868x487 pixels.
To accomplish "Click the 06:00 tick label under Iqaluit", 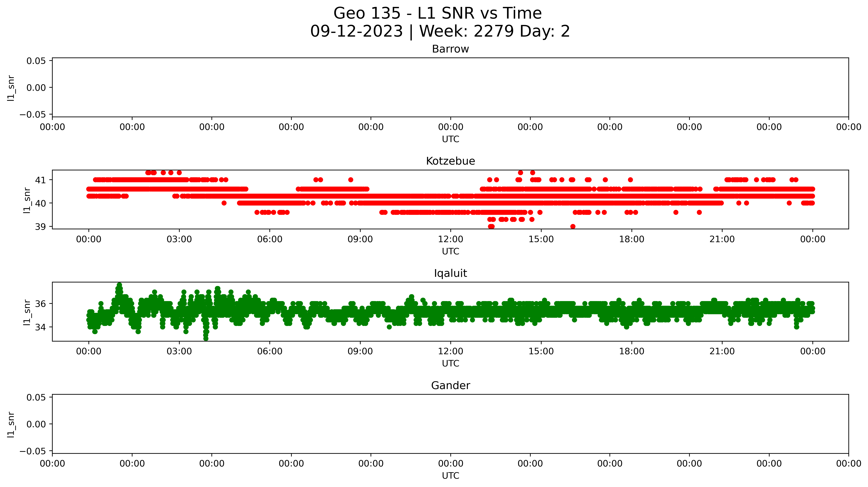I will point(270,351).
